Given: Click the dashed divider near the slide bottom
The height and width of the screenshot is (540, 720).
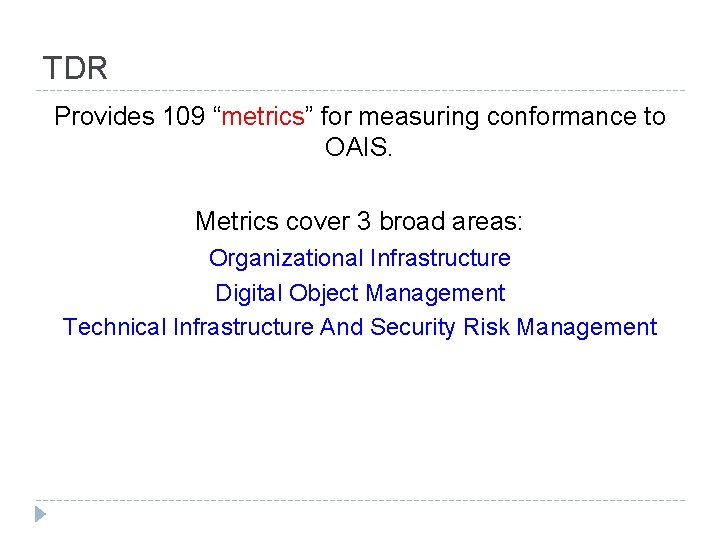Looking at the screenshot, I should coord(360,500).
